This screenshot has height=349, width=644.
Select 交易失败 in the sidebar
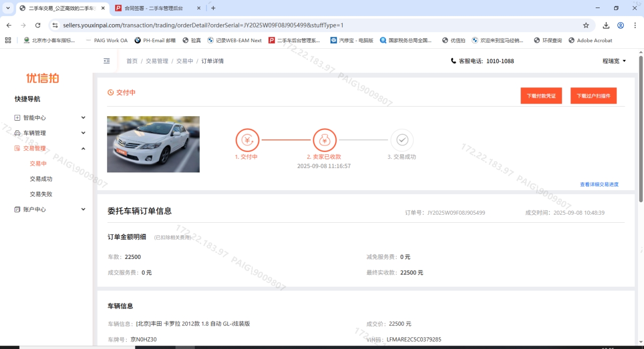(x=41, y=194)
